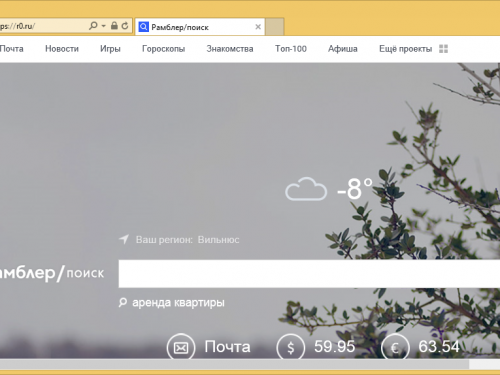Change region Вильнюс link

coord(218,240)
